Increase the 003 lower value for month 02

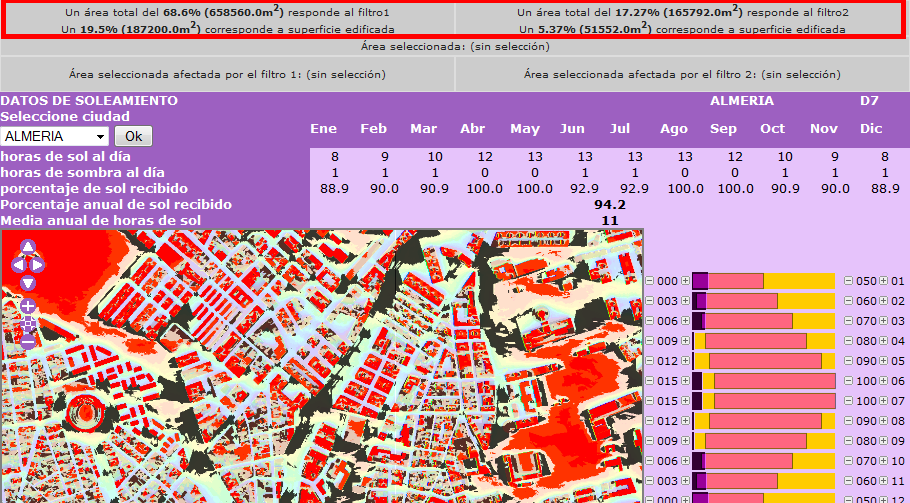(685, 301)
